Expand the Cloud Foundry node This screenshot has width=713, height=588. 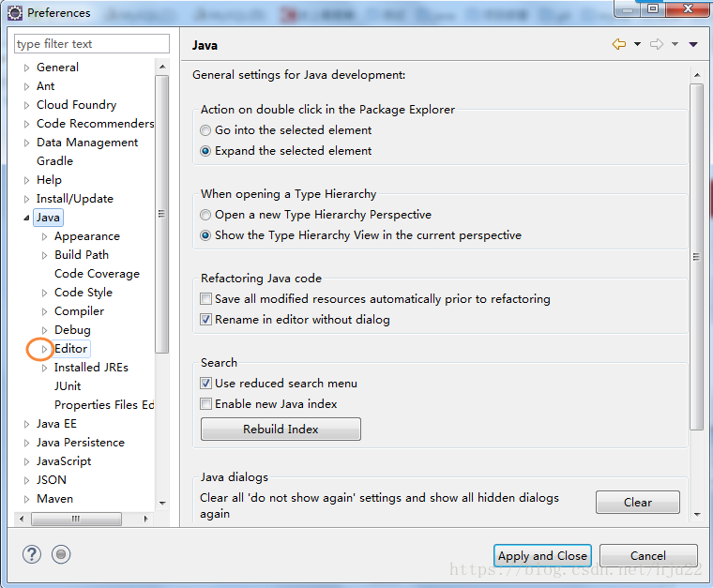coord(26,105)
